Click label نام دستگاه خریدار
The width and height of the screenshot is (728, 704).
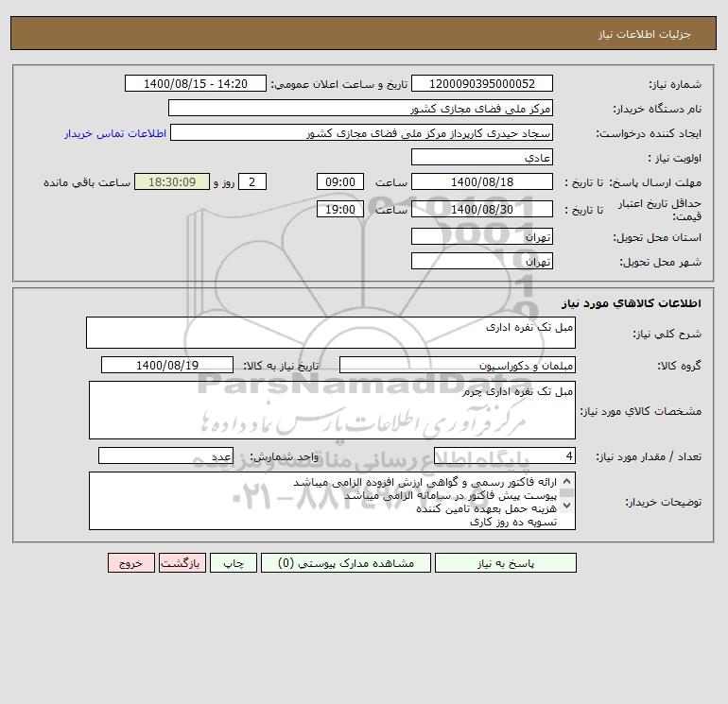point(657,109)
